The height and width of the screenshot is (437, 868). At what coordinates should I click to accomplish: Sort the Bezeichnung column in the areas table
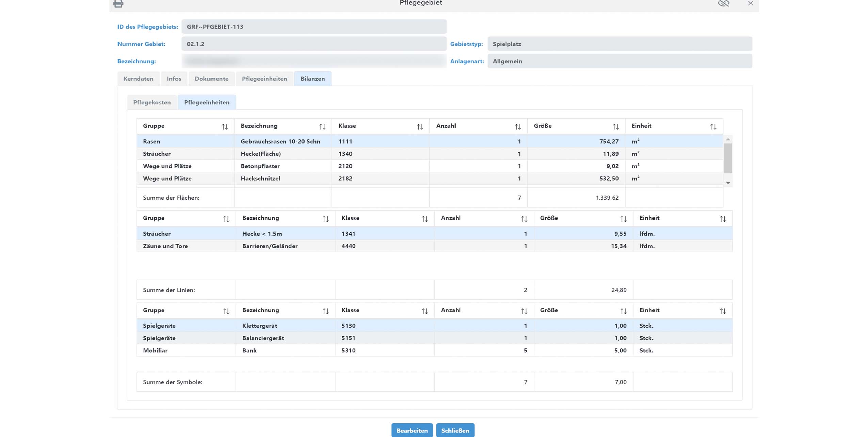[322, 126]
